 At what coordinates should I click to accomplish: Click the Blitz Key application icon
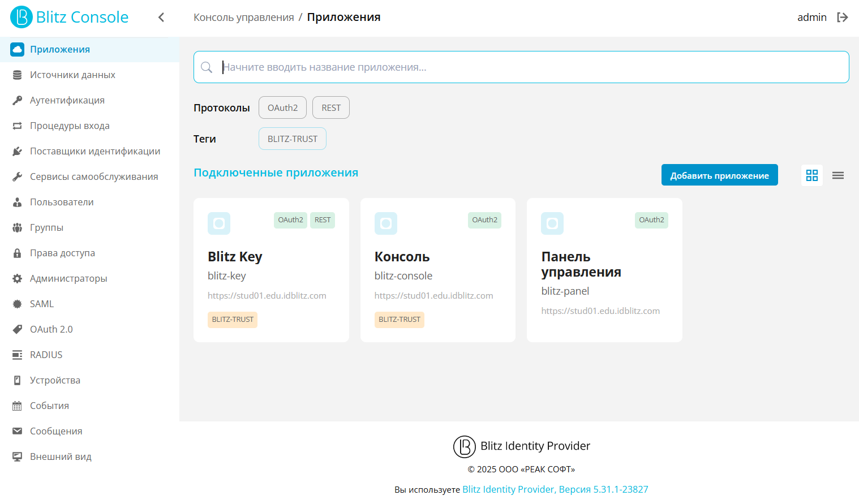pyautogui.click(x=219, y=223)
